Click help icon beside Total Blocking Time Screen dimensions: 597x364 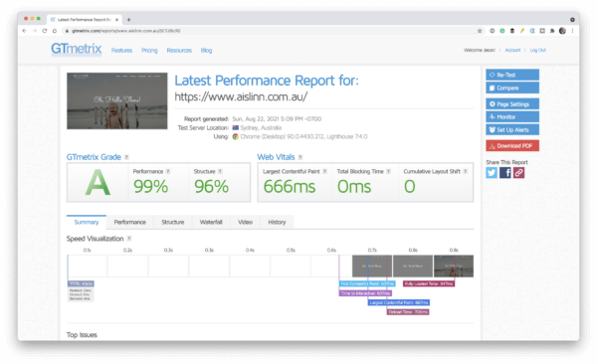[x=388, y=171]
